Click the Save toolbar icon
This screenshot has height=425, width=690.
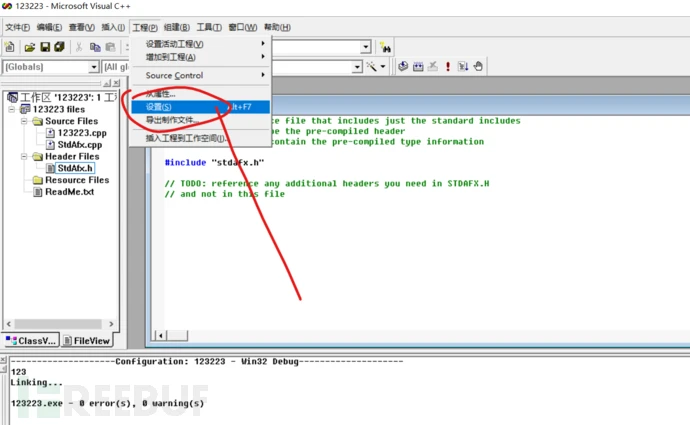point(45,47)
